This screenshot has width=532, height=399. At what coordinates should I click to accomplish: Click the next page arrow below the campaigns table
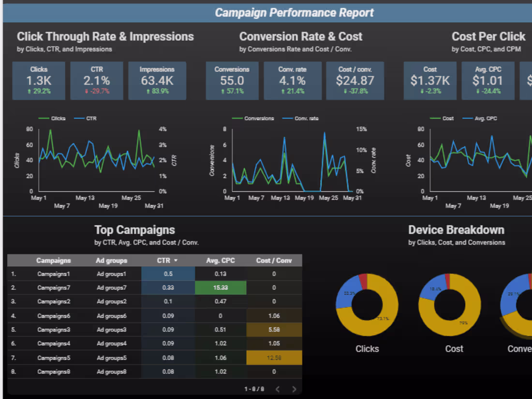[294, 388]
